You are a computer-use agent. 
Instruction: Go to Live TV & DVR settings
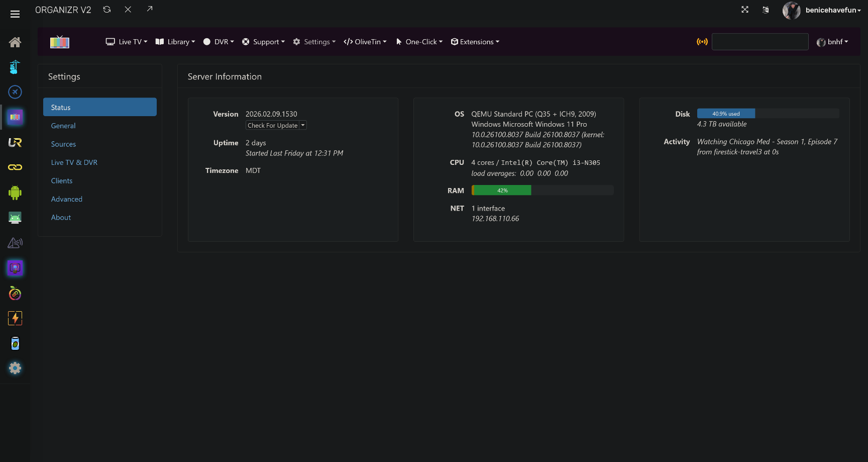click(74, 162)
